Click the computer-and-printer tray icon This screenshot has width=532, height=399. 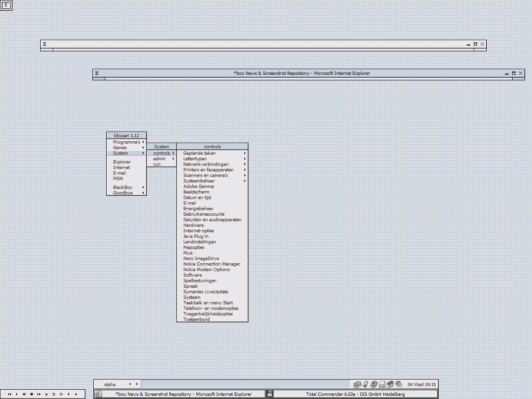tap(382, 384)
